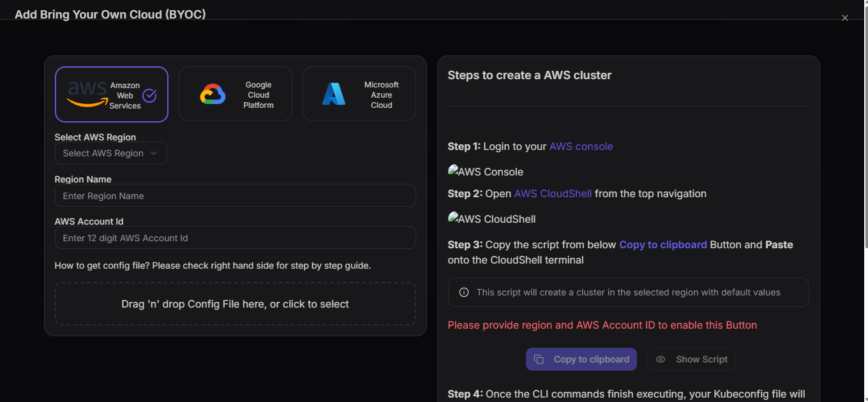868x402 pixels.
Task: Click 'Steps to create a AWS cluster' heading
Action: point(530,75)
